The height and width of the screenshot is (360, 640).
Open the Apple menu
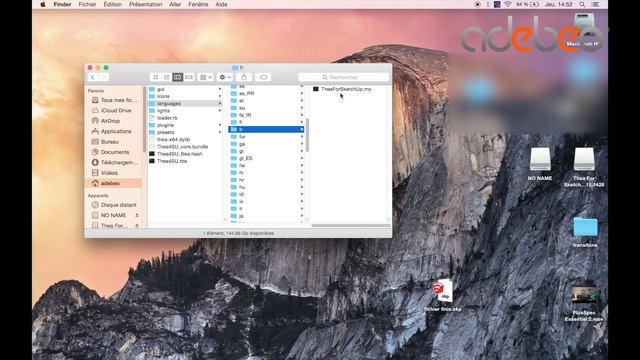(x=43, y=4)
